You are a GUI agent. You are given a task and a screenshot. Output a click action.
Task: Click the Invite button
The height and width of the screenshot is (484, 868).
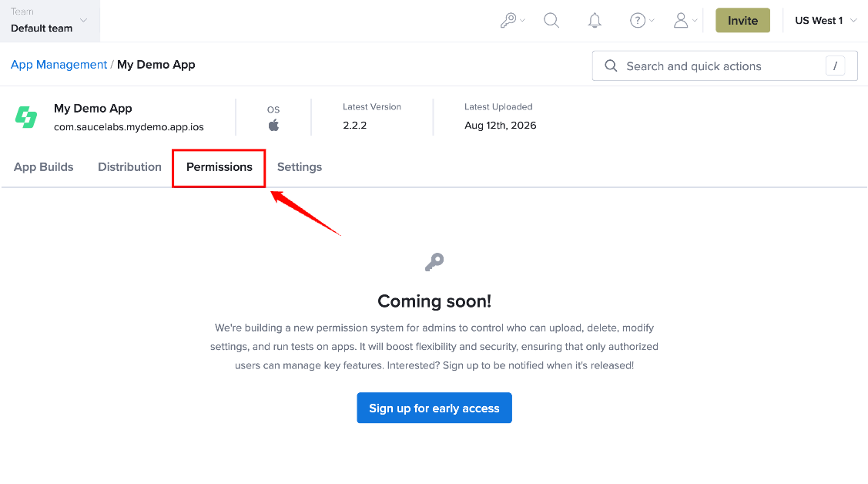(742, 21)
